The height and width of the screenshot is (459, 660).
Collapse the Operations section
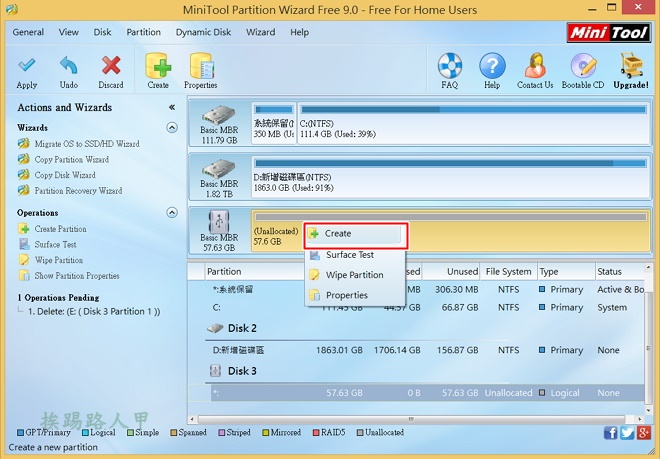pyautogui.click(x=172, y=212)
